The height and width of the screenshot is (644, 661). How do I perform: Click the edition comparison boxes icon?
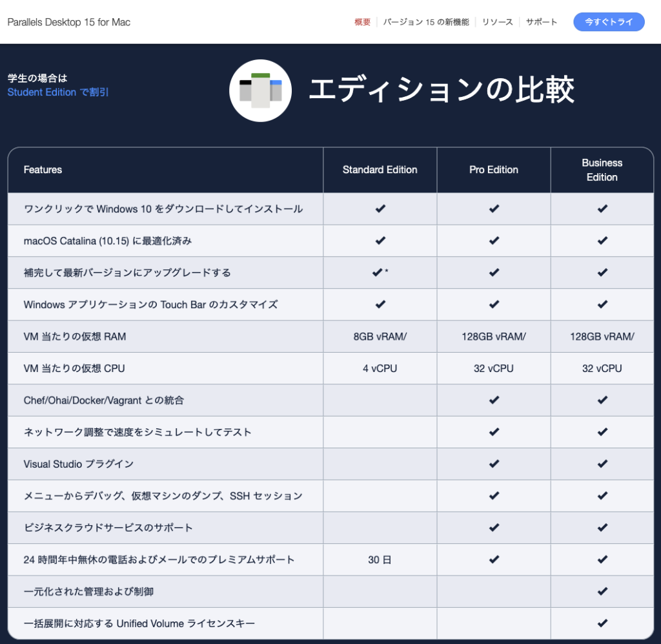261,90
